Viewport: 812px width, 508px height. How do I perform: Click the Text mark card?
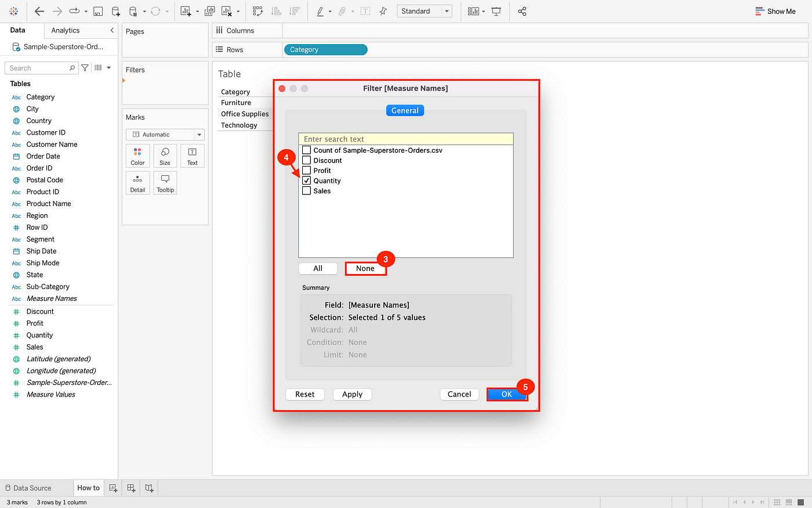[193, 156]
